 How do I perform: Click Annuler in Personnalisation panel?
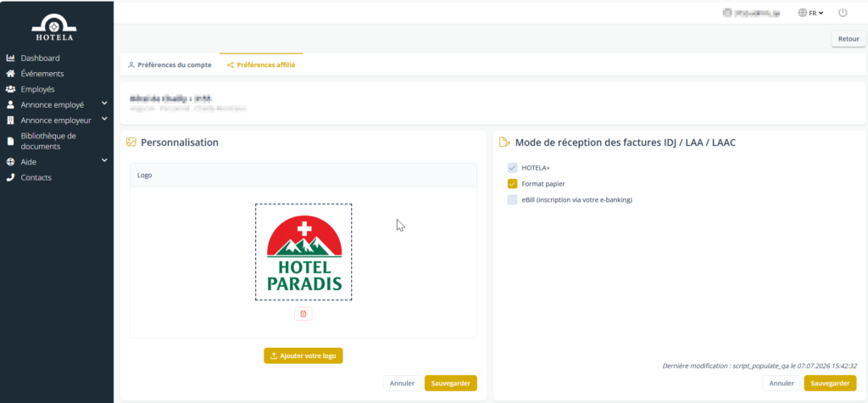pos(402,383)
